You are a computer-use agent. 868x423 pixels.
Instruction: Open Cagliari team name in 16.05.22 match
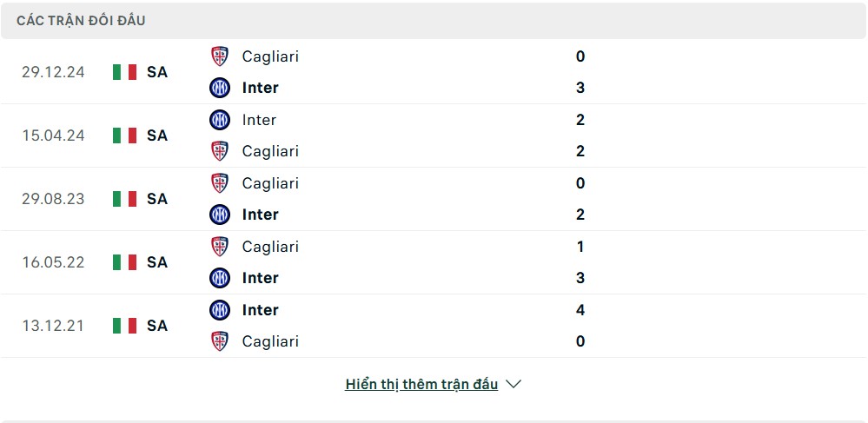(x=271, y=247)
